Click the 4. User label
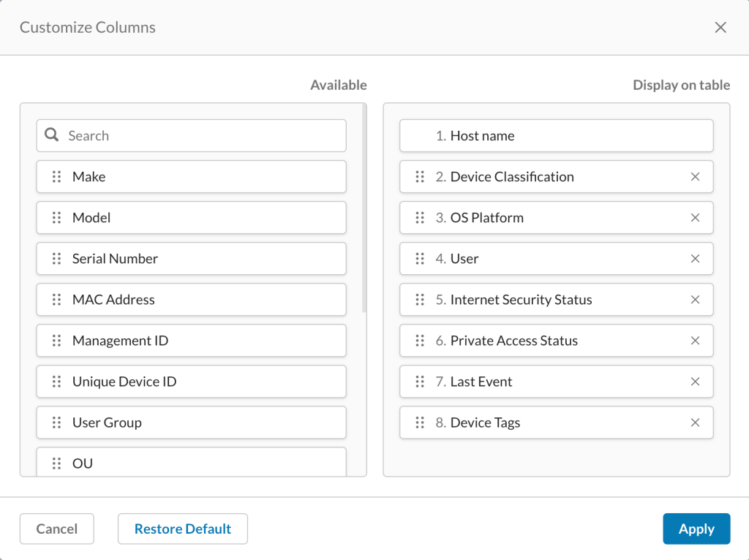Screen dimensions: 749x560 [457, 259]
